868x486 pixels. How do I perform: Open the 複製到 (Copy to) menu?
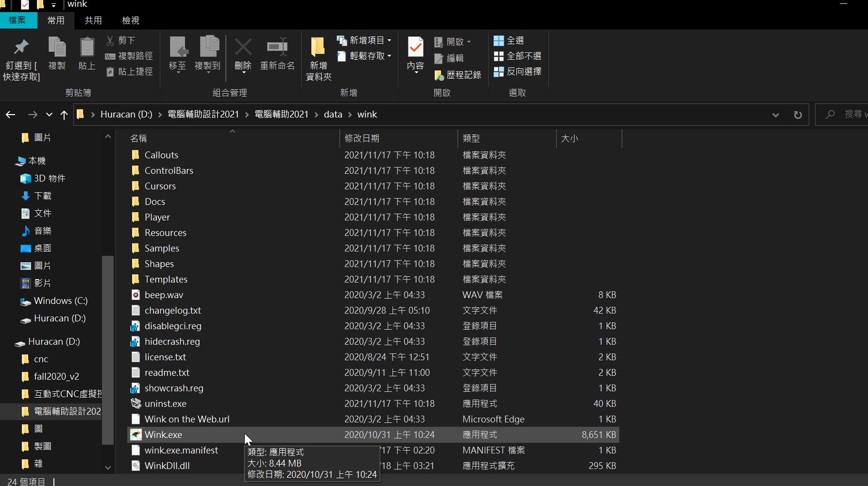tap(207, 54)
